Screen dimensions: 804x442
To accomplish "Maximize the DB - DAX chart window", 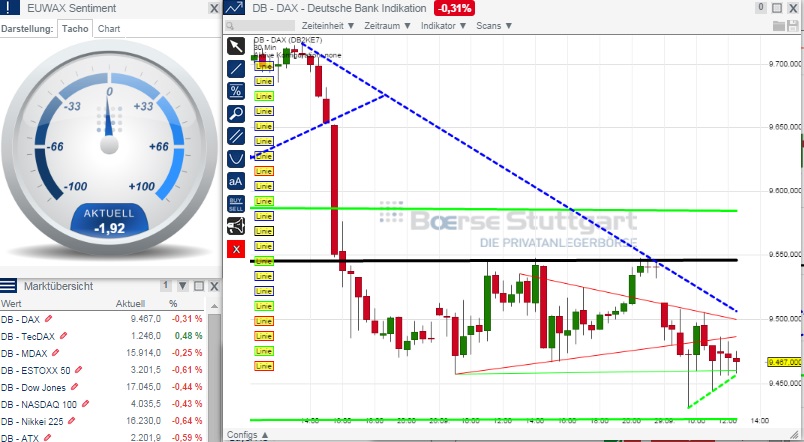I will coord(777,8).
